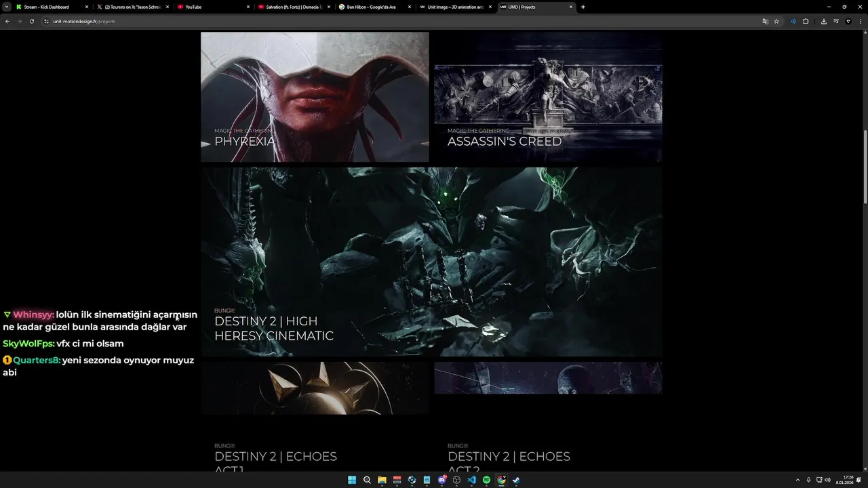Open Chrome from the taskbar

coord(501,480)
